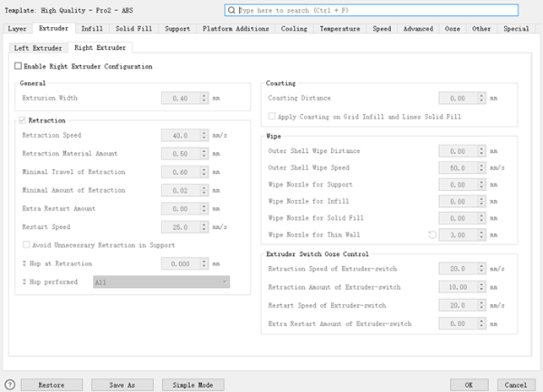
Task: Open the Left Extruder tab
Action: [36, 47]
